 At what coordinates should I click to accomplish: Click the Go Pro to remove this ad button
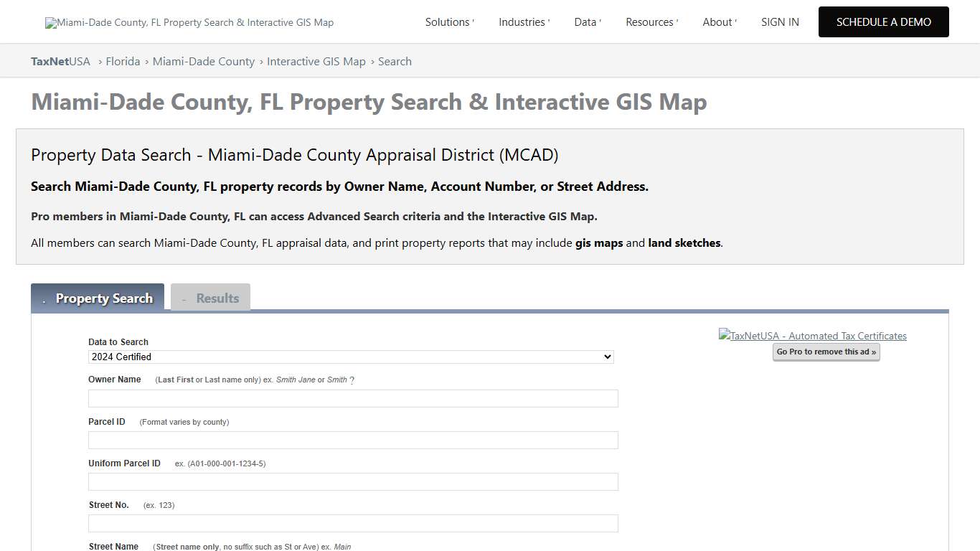click(x=826, y=352)
